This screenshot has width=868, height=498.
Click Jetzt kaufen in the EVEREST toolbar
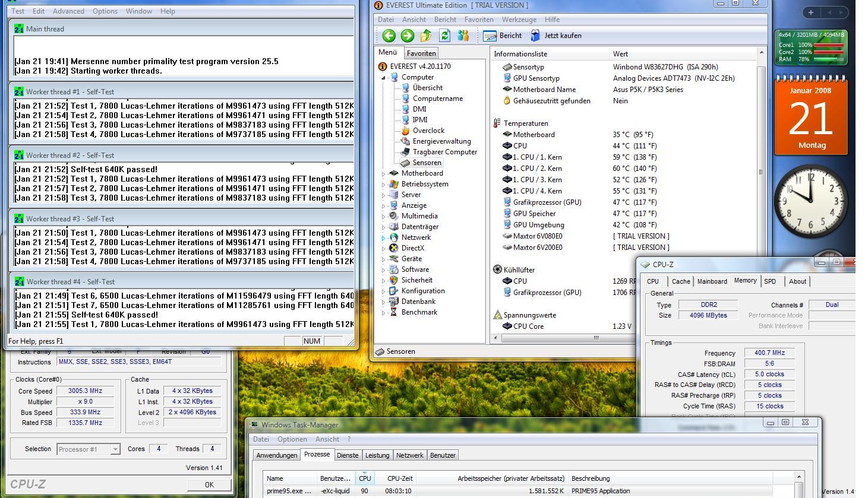(x=556, y=36)
